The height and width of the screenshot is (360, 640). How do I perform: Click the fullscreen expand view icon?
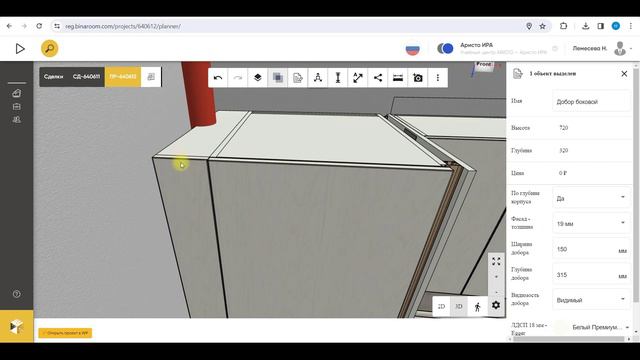tap(496, 262)
